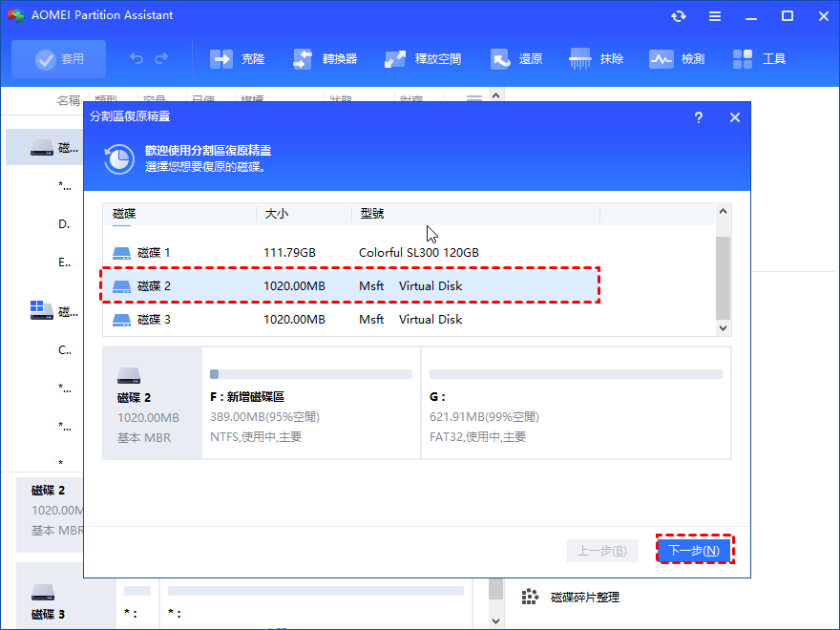Open the Restore (還原) tool

[516, 59]
